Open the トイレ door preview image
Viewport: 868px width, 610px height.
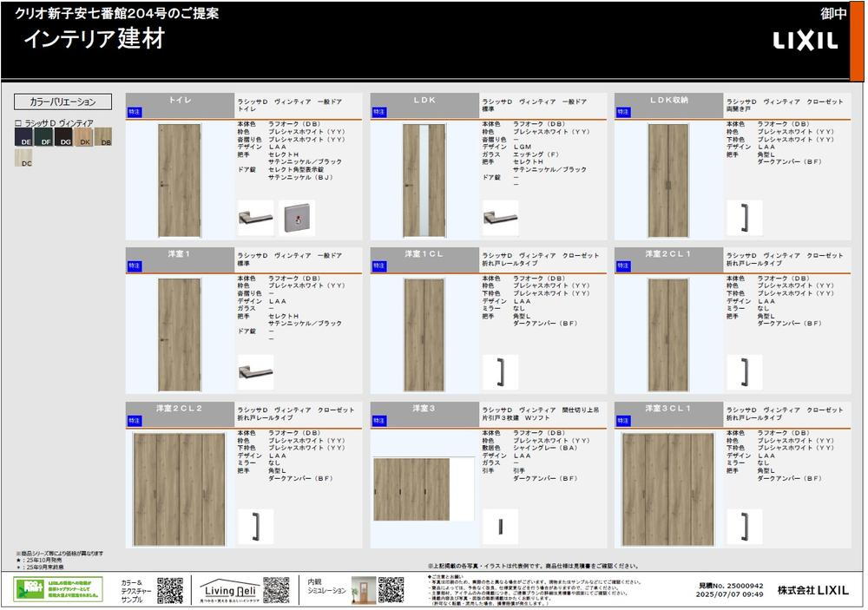(x=180, y=180)
